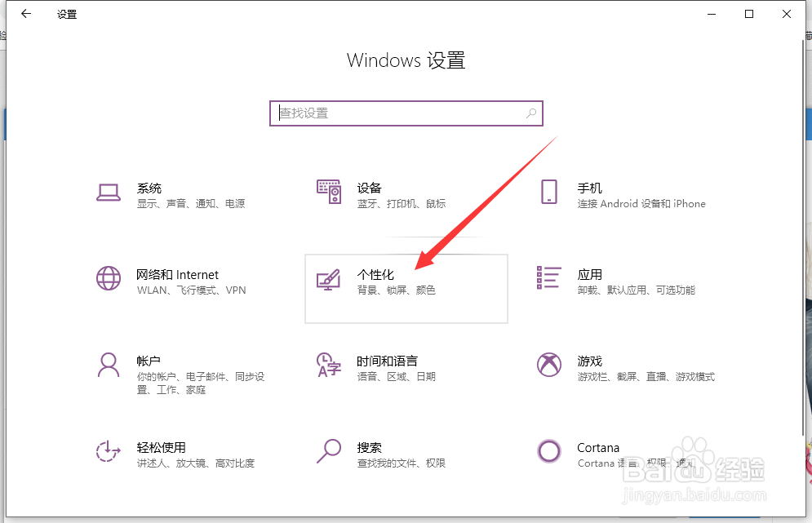Open 个性化 settings title
Image resolution: width=812 pixels, height=523 pixels.
[x=375, y=274]
